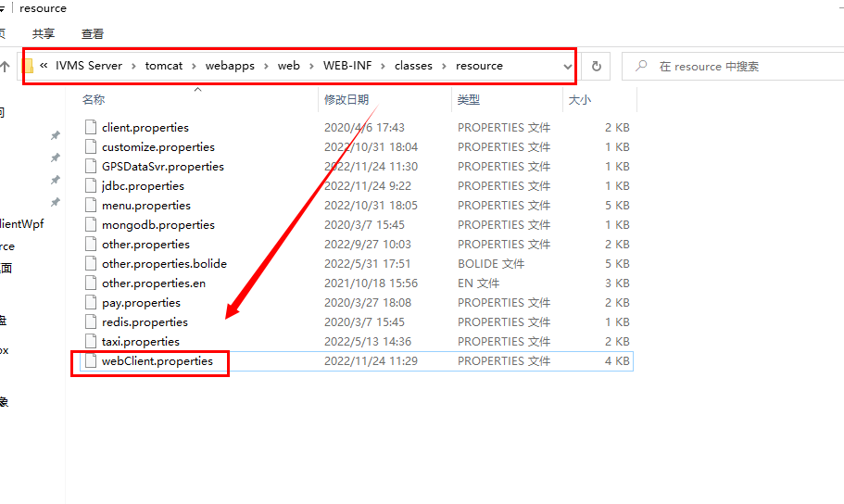Go to web folder in breadcrumb
844x504 pixels.
coord(288,66)
